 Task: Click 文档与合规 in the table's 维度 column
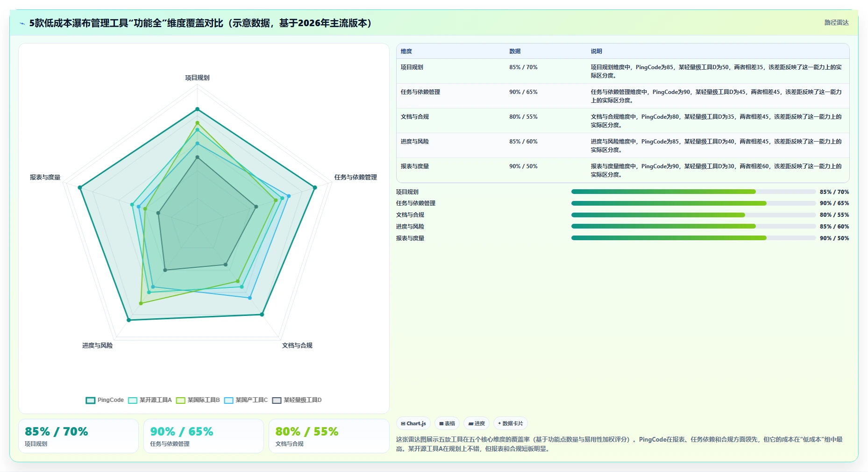414,117
